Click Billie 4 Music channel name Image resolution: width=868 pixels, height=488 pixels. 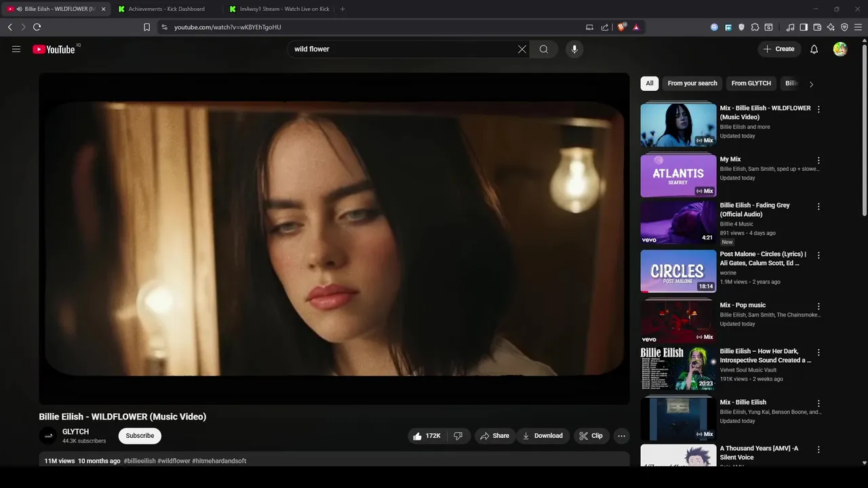click(x=736, y=224)
